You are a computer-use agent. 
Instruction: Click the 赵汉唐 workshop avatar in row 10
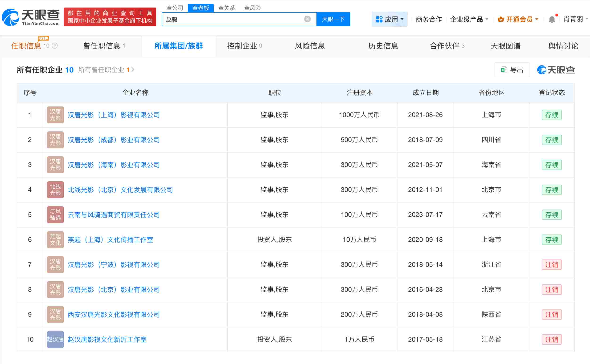point(55,340)
